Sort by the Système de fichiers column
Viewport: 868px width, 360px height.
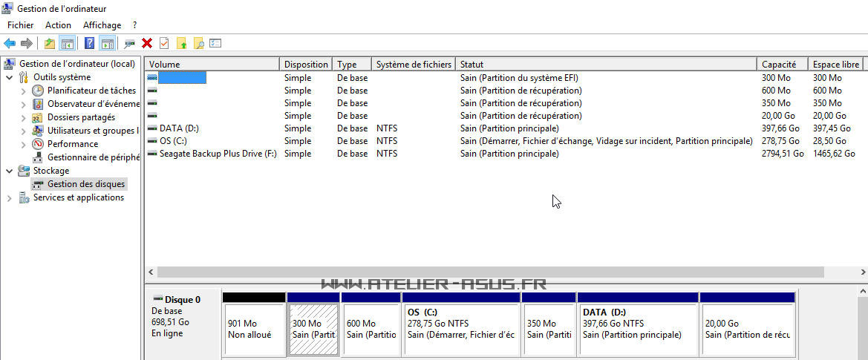tap(413, 65)
